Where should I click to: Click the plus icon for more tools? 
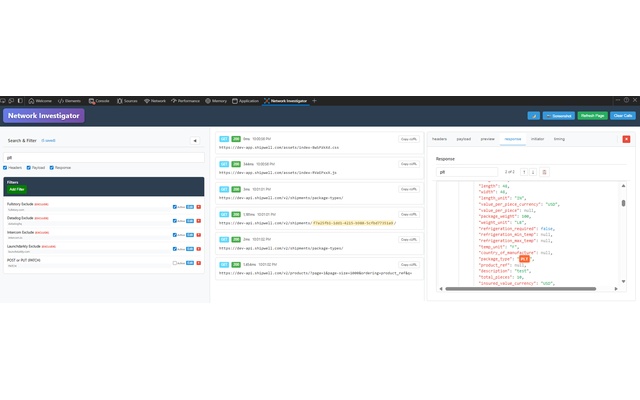click(314, 101)
